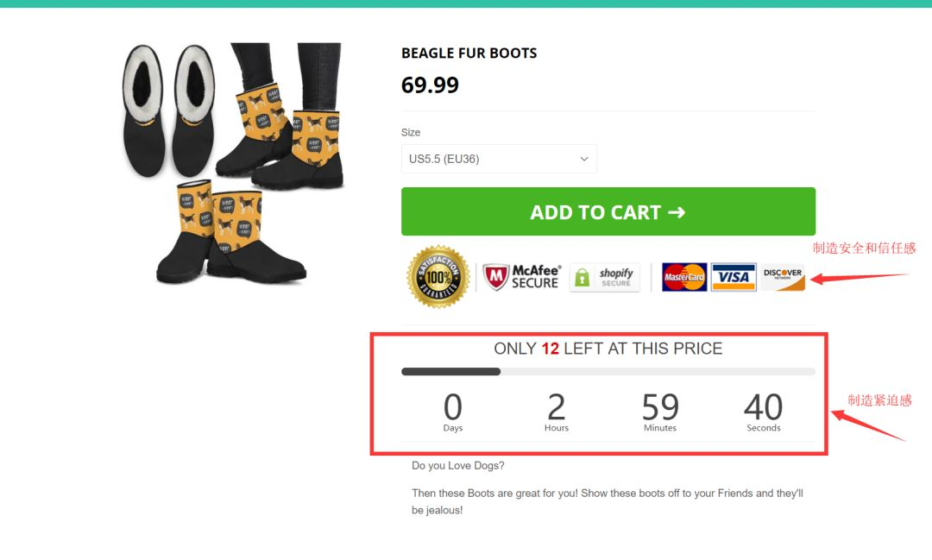Click the stock remaining progress bar
Image resolution: width=932 pixels, height=560 pixels.
click(608, 372)
